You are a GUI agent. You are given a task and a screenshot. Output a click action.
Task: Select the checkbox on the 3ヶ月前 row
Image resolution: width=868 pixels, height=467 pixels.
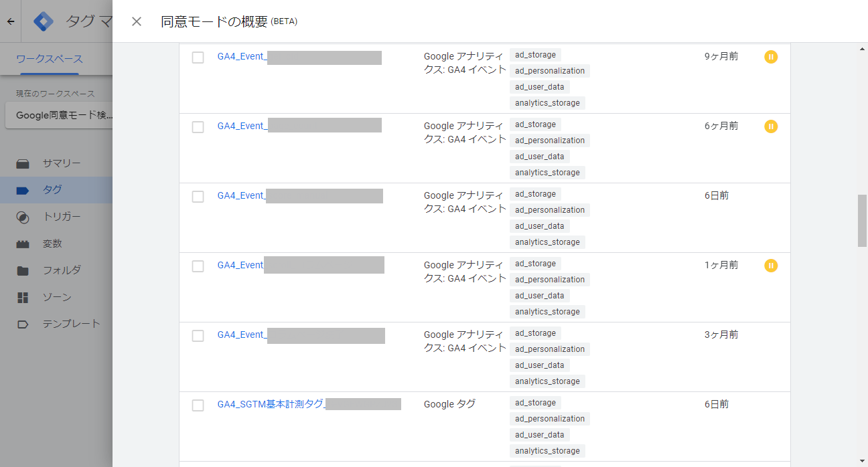click(x=198, y=336)
